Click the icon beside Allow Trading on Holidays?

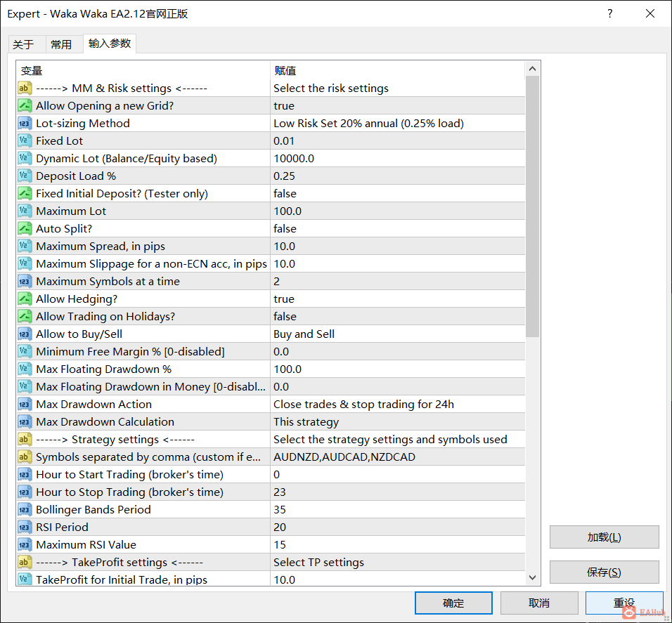coord(25,317)
